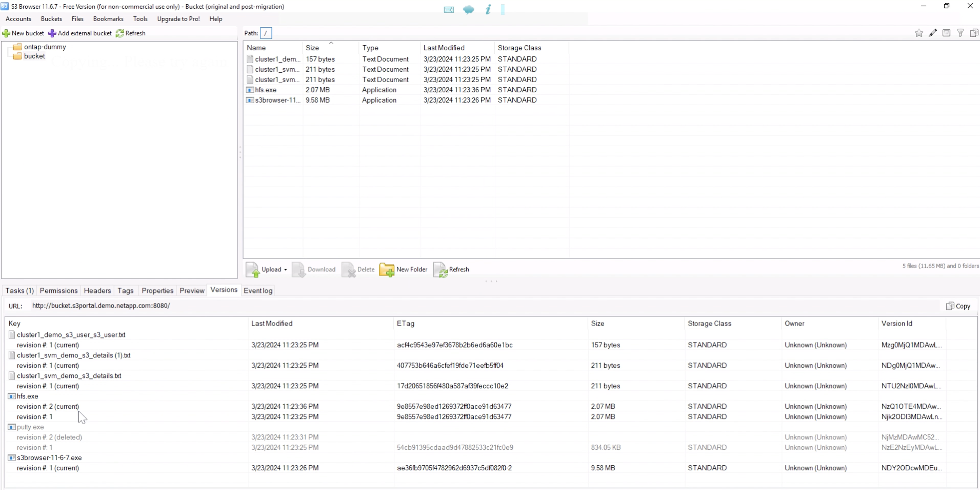Select the ontap-dummy bucket in tree
Viewport: 980px width, 490px height.
tap(45, 47)
